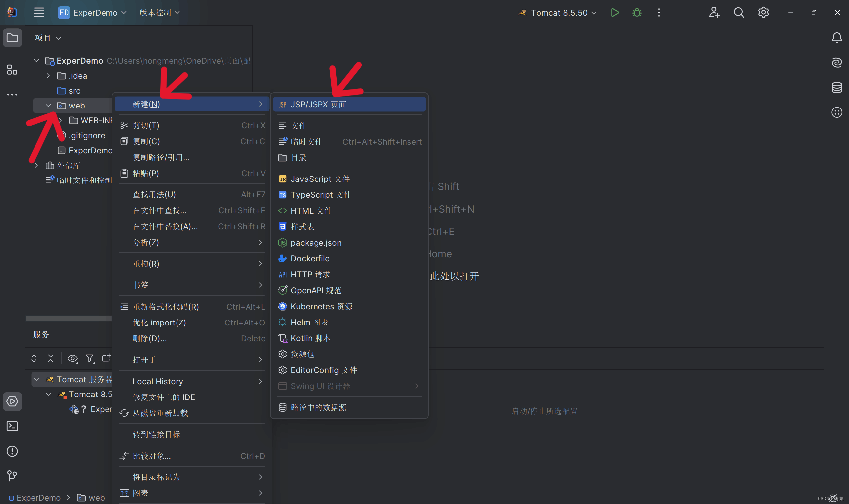
Task: Collapse the ExperDemo root tree node
Action: coord(37,61)
